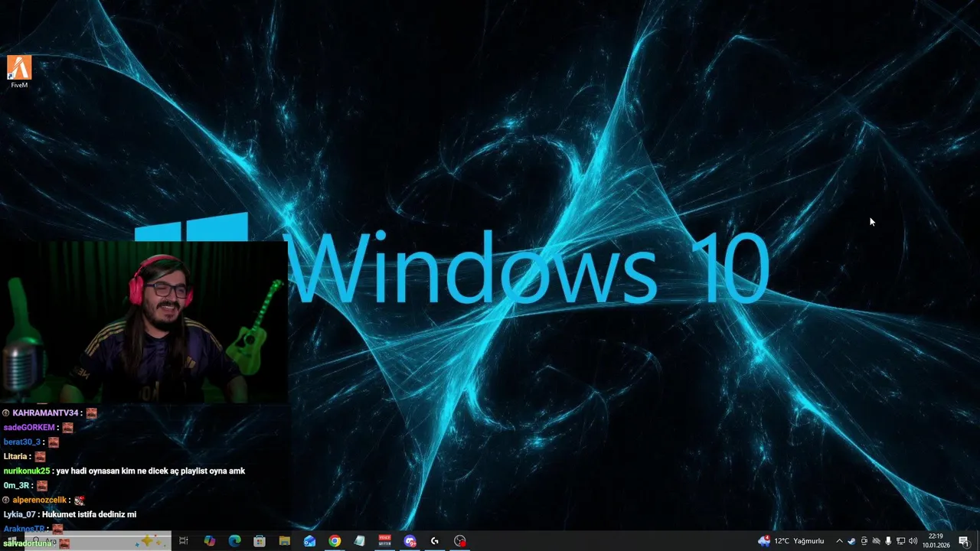Open the network status tray icon
980x551 pixels.
click(901, 541)
